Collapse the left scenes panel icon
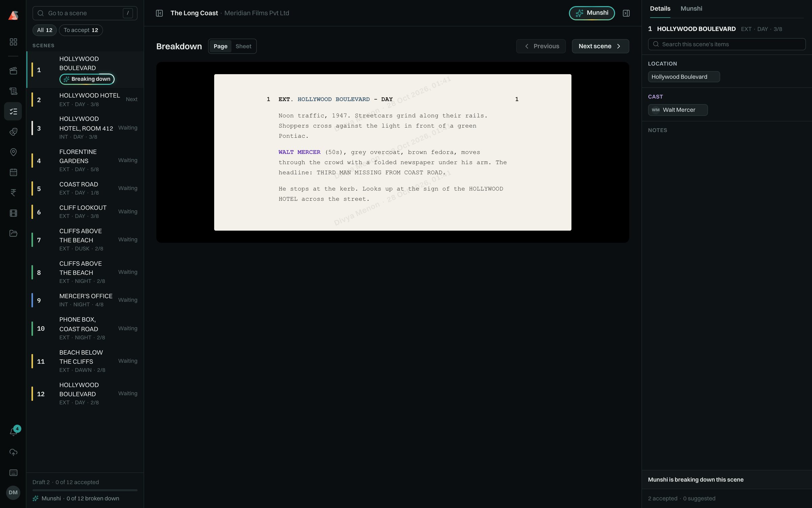 pyautogui.click(x=159, y=13)
